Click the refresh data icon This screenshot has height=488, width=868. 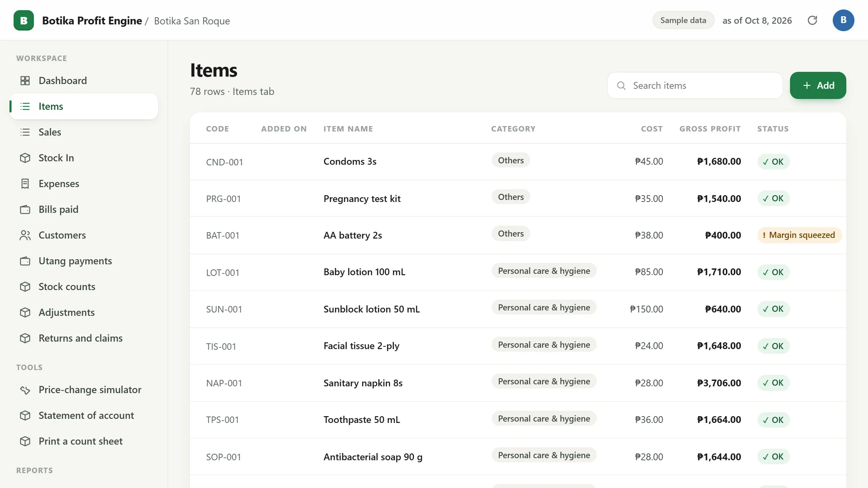[x=812, y=20]
